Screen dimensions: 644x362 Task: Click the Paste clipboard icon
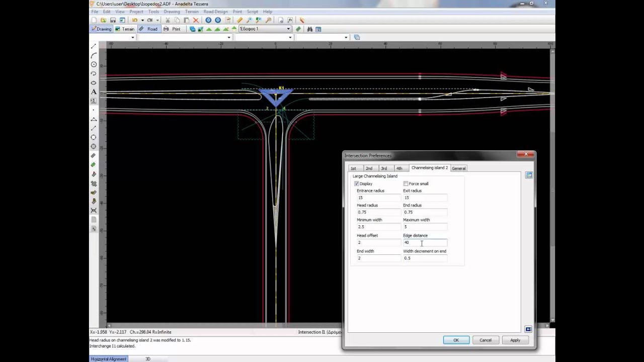pyautogui.click(x=187, y=20)
